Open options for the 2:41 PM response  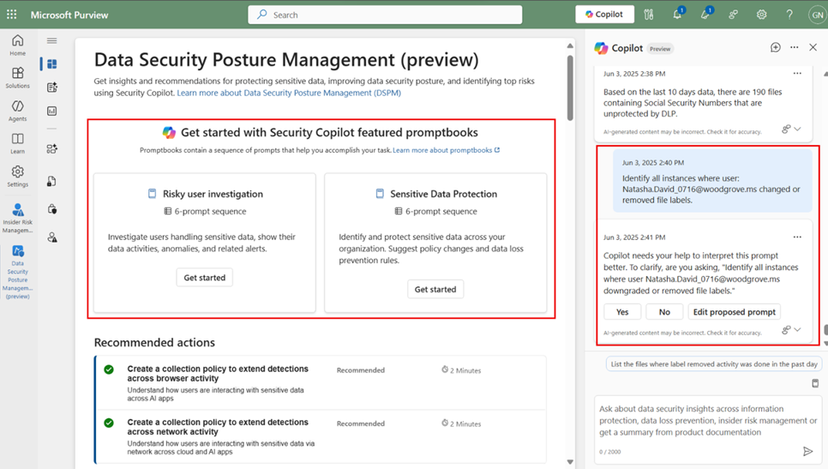[797, 237]
